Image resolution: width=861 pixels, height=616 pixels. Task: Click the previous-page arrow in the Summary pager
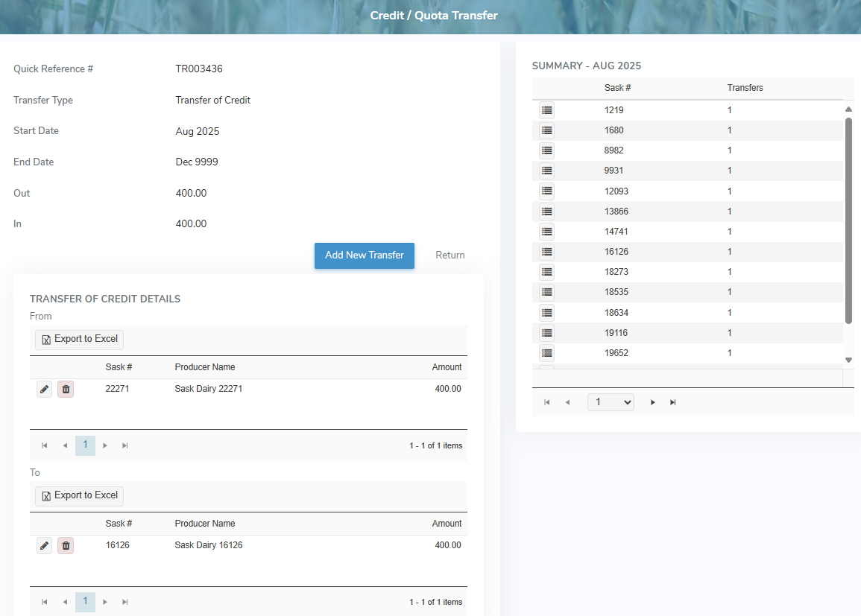pos(568,401)
